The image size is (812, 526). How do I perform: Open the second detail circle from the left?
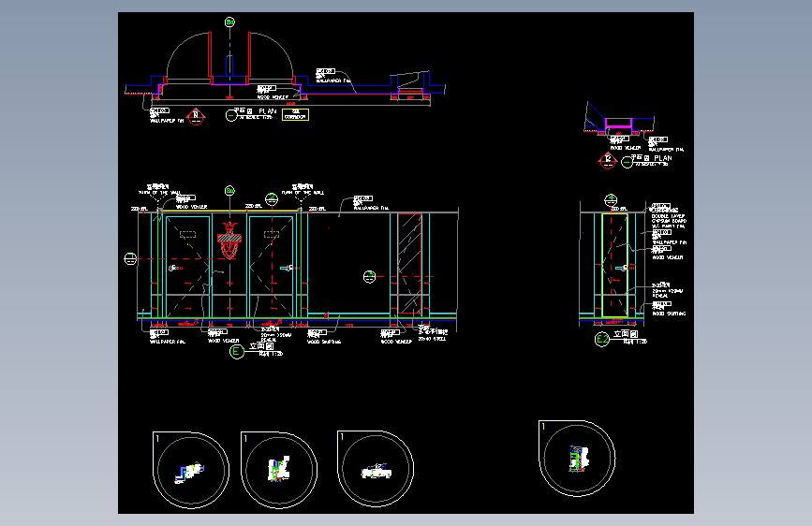pos(279,470)
